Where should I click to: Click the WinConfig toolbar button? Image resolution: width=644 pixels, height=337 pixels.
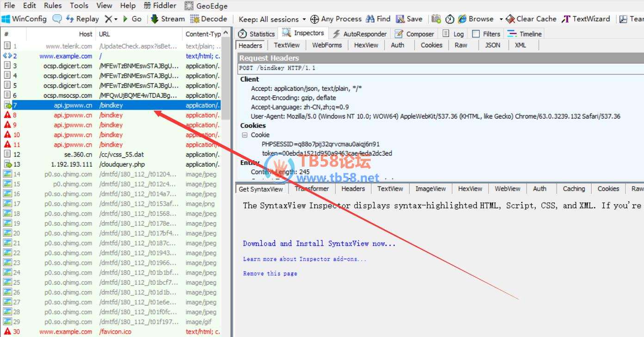point(24,19)
